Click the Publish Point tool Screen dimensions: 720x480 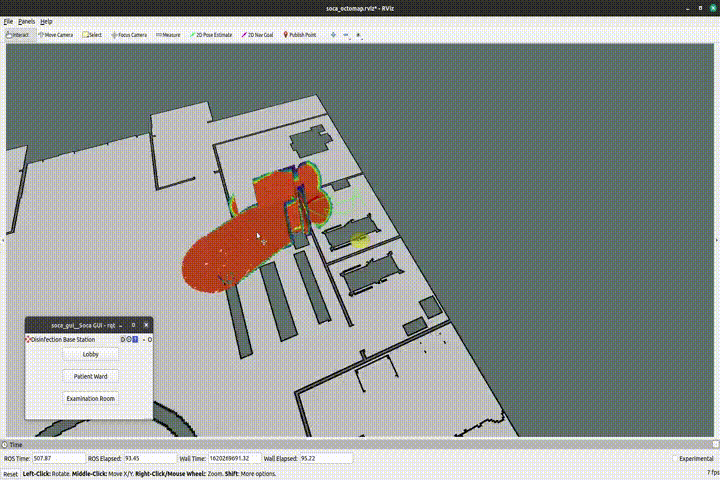click(x=300, y=34)
